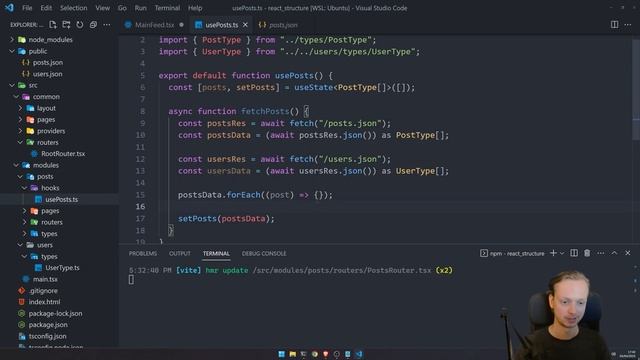Open Brave browser from the taskbar

[x=325, y=354]
